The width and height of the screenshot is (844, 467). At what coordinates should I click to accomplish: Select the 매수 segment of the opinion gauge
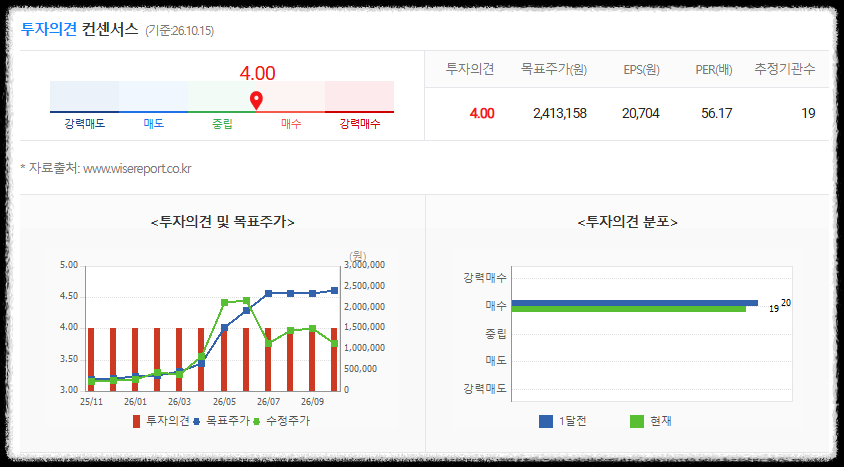coord(291,96)
